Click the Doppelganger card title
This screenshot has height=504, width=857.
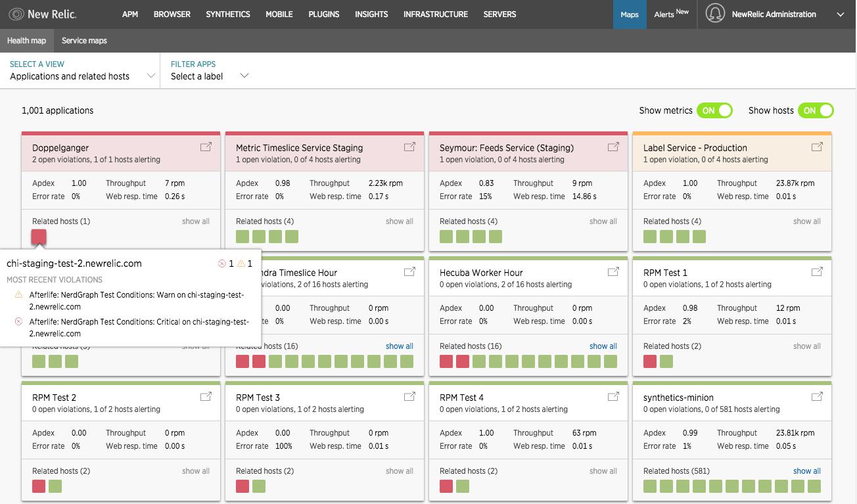click(60, 148)
